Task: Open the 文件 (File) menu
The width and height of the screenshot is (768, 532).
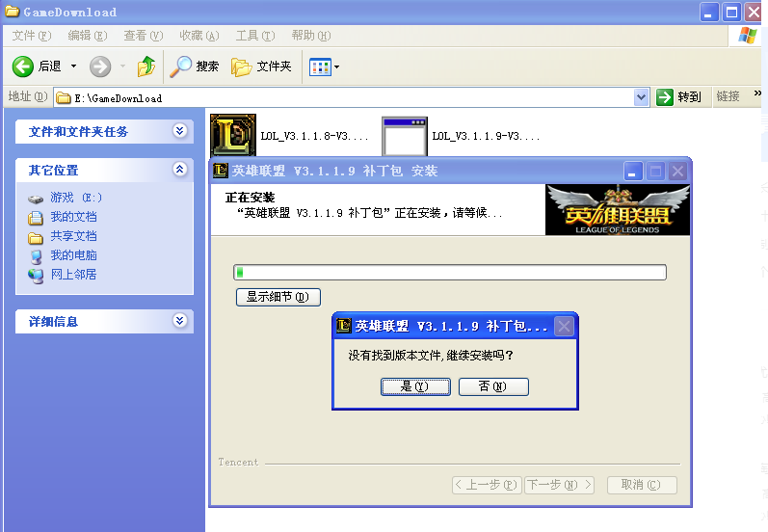Action: pos(31,36)
